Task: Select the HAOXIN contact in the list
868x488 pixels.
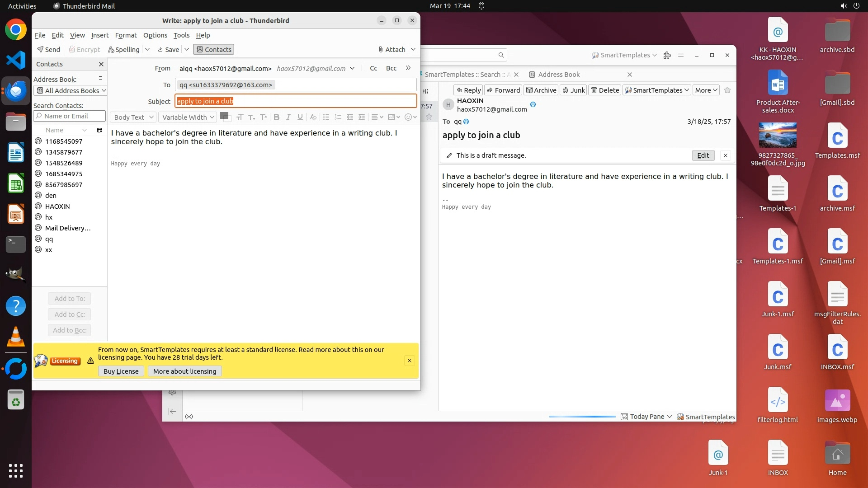Action: (x=57, y=206)
